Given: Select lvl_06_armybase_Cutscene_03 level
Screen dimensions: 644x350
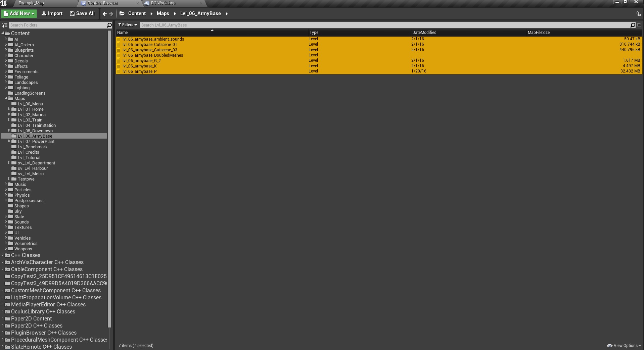Looking at the screenshot, I should click(x=379, y=50).
